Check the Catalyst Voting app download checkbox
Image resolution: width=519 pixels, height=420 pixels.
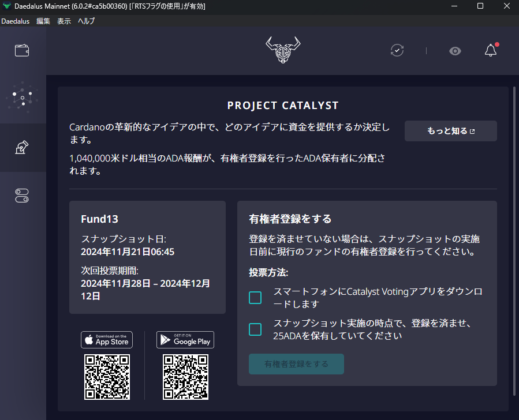tap(255, 298)
